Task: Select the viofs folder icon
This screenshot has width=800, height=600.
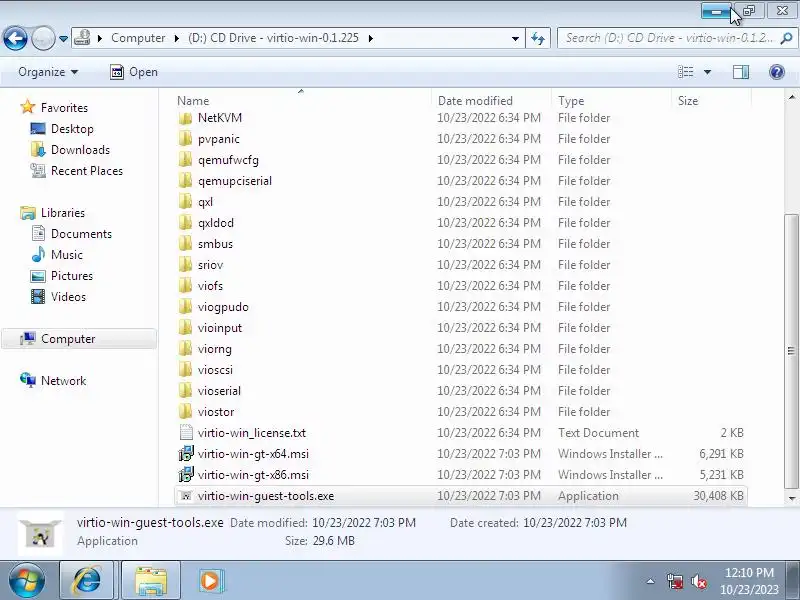Action: [x=186, y=286]
